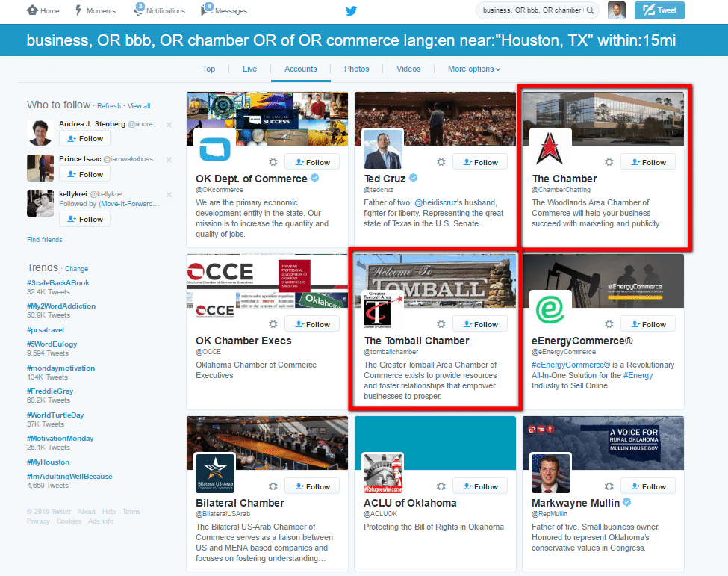The height and width of the screenshot is (576, 728).
Task: Open the footer Privacy link
Action: [x=38, y=521]
